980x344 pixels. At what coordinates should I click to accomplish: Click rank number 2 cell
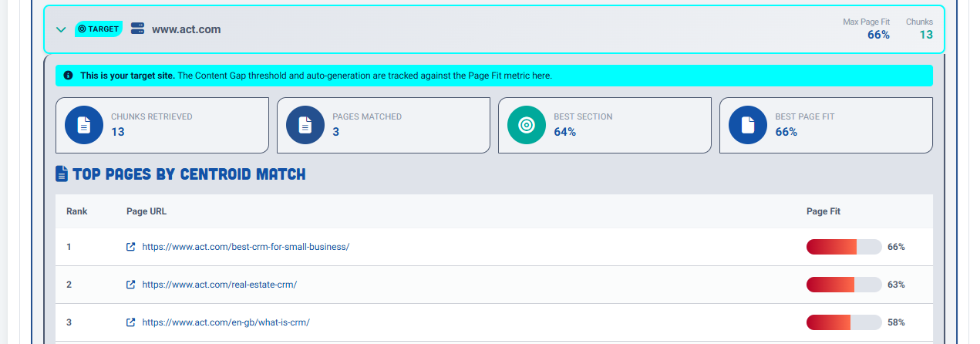click(x=69, y=285)
